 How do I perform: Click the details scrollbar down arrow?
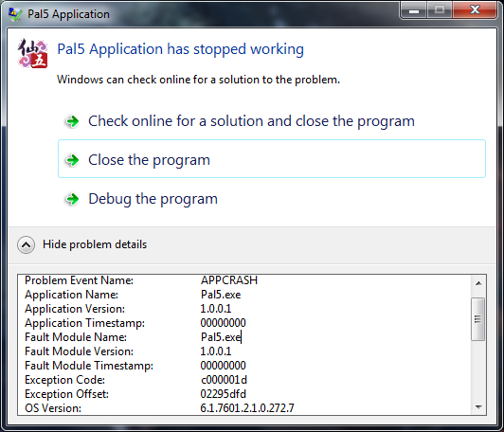[x=478, y=407]
